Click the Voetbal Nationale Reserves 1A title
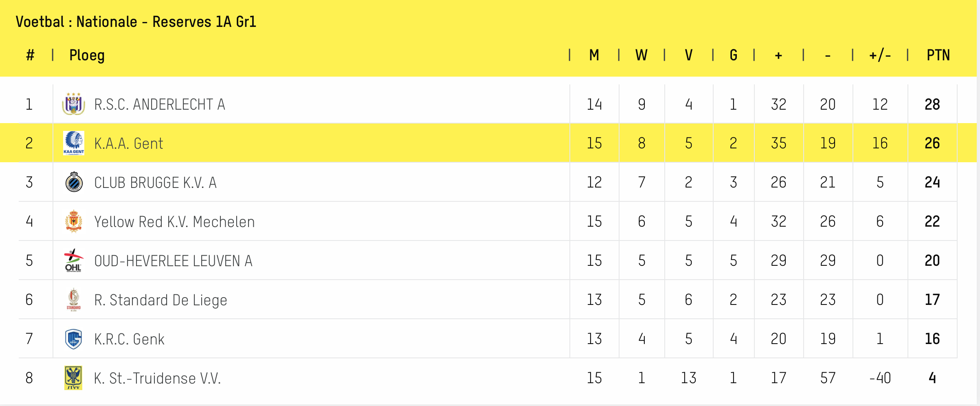Viewport: 980px width, 406px height. 136,22
